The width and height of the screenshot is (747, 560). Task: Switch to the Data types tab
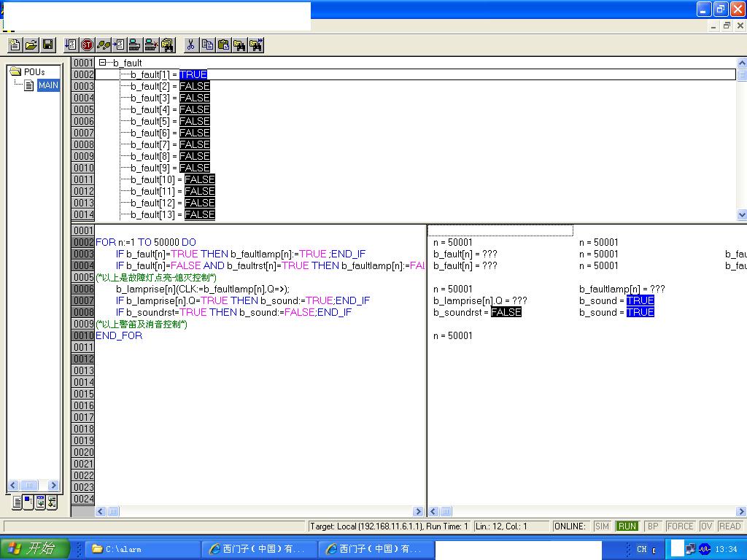pos(28,502)
